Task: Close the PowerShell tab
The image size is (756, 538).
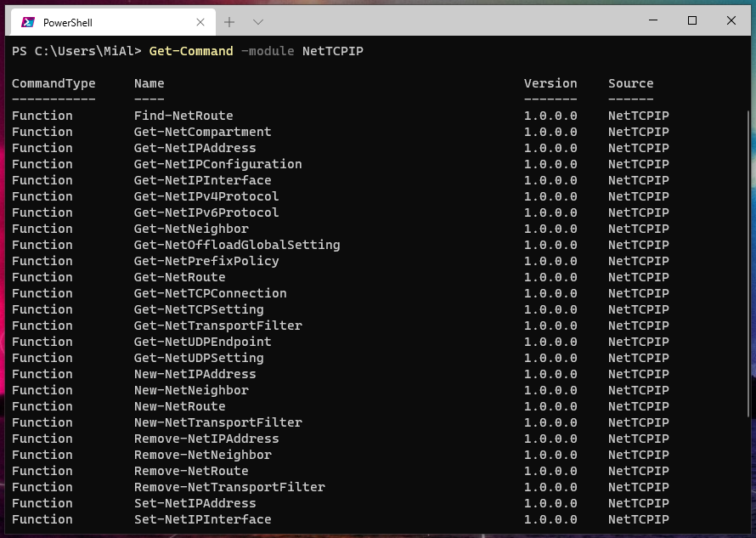Action: [x=200, y=21]
